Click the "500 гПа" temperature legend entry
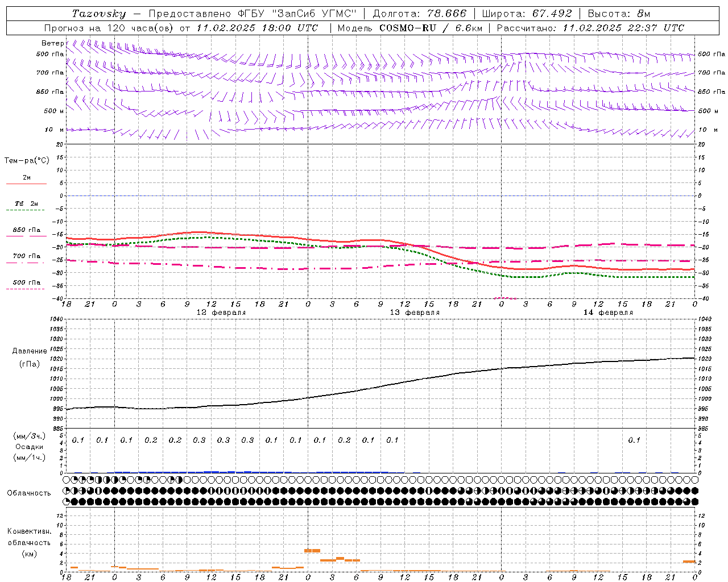This screenshot has height=582, width=728. point(27,282)
